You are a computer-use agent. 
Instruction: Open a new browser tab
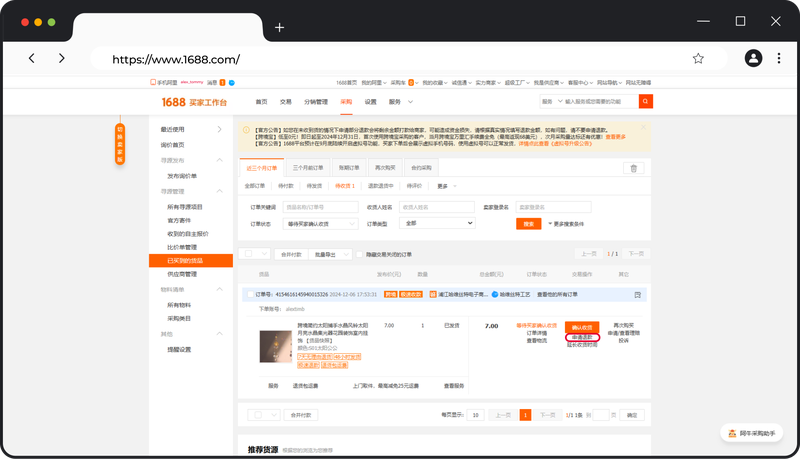pos(280,28)
